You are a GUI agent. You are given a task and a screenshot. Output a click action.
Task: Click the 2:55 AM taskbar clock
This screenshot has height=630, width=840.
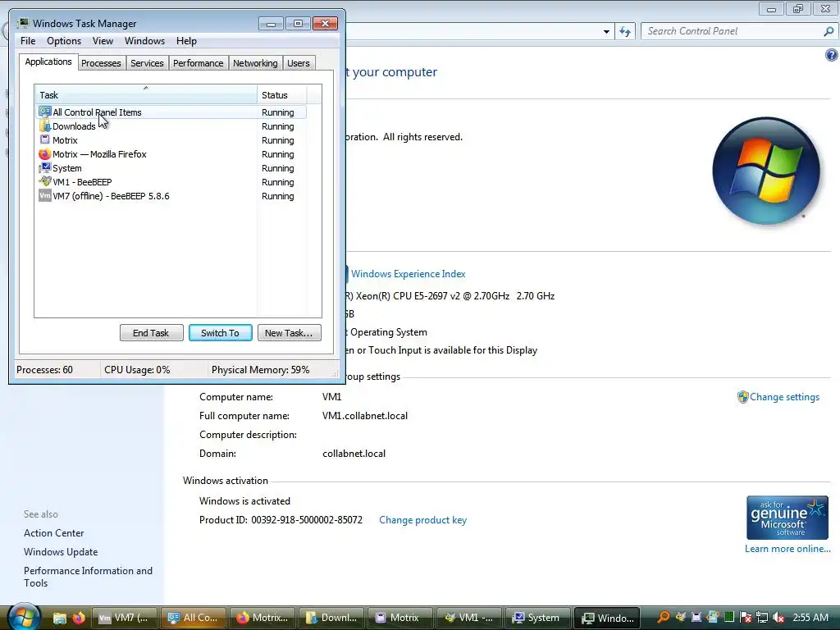pos(810,618)
